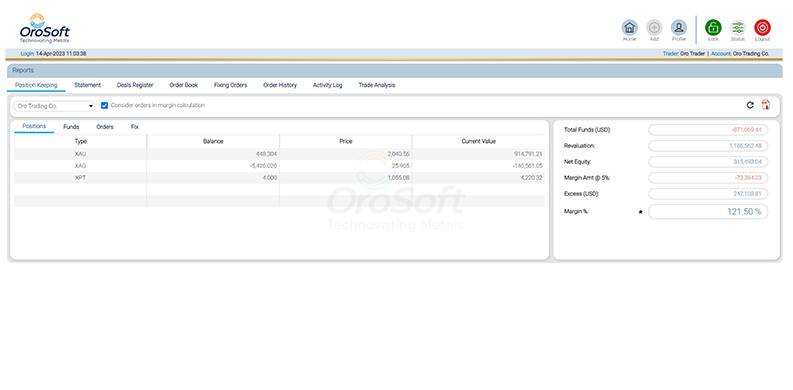Click the Add plus icon
Image resolution: width=793 pixels, height=390 pixels.
tap(654, 27)
